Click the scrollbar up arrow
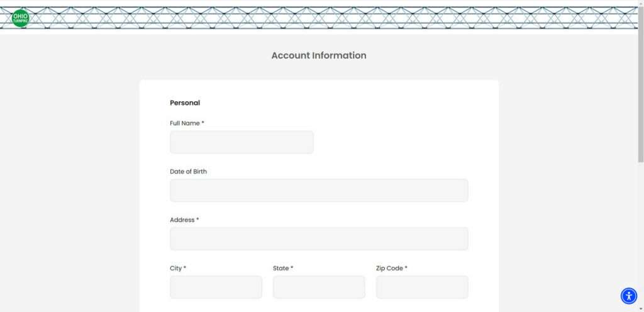The image size is (644, 312). (640, 4)
